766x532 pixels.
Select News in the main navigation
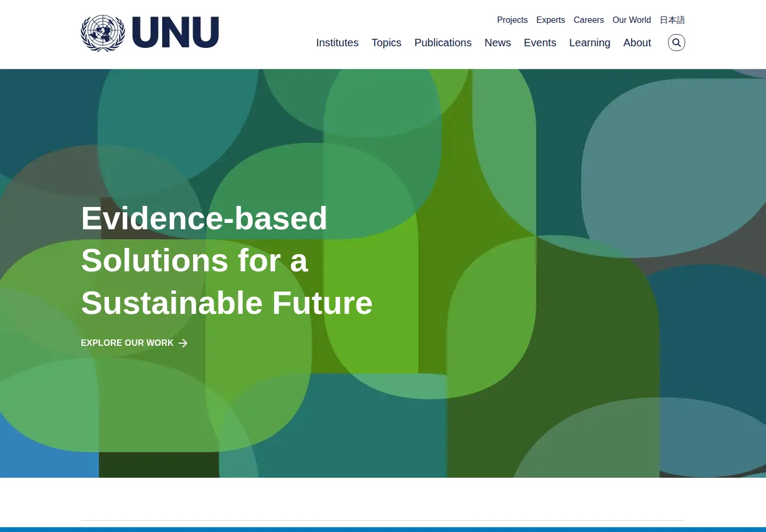498,43
